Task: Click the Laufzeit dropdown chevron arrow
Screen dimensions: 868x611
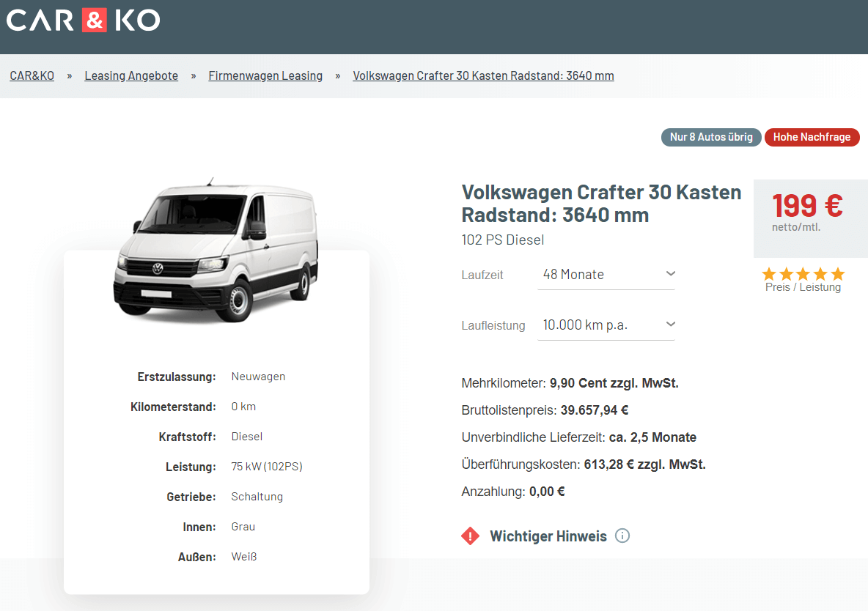Action: [x=670, y=273]
